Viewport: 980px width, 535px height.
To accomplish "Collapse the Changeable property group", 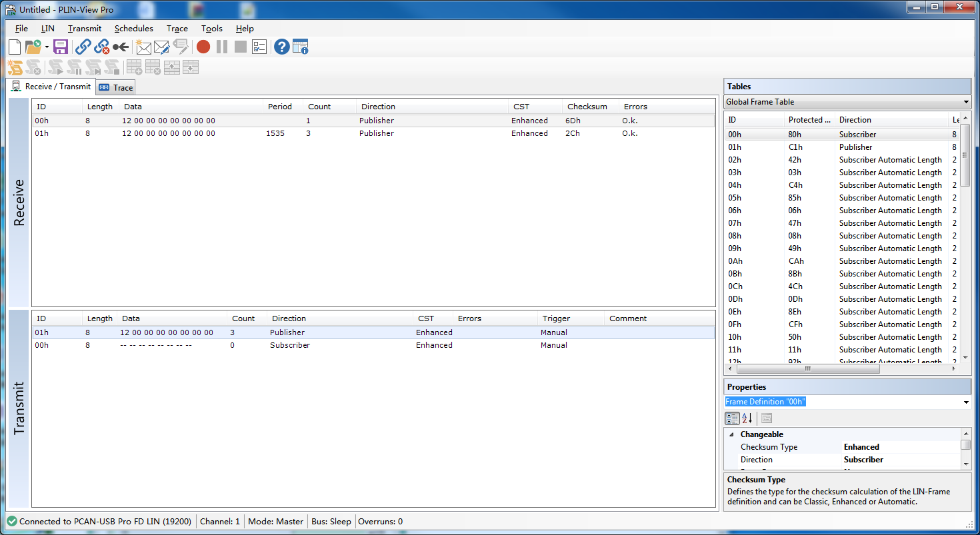I will (x=731, y=434).
